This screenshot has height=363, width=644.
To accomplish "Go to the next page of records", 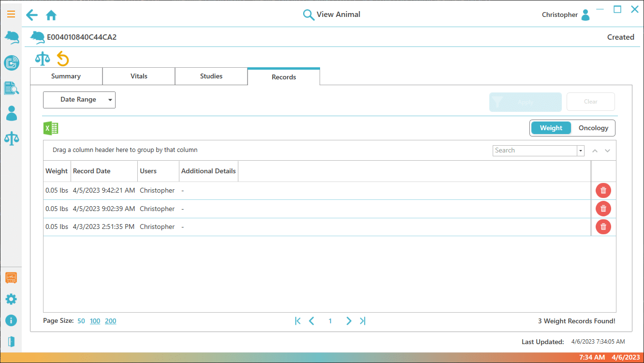I will 349,321.
